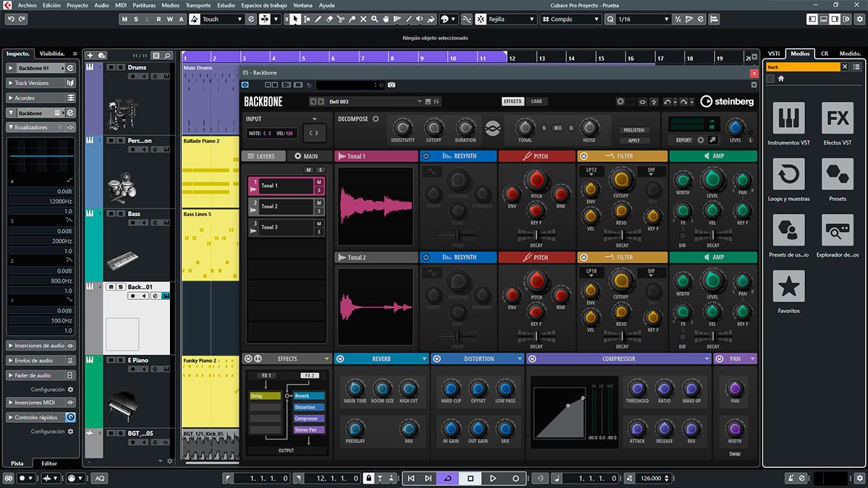The image size is (868, 488).
Task: Toggle Tonal 1 Filter power button
Action: coord(583,156)
